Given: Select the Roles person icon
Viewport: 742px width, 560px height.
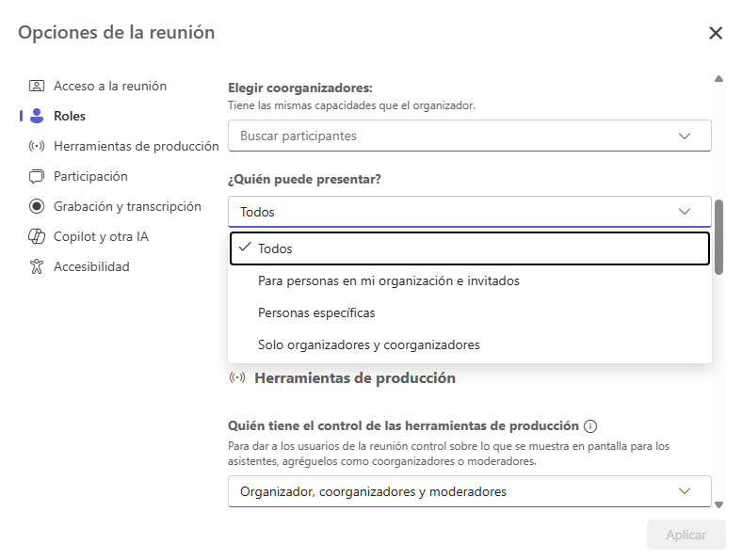Looking at the screenshot, I should tap(37, 116).
